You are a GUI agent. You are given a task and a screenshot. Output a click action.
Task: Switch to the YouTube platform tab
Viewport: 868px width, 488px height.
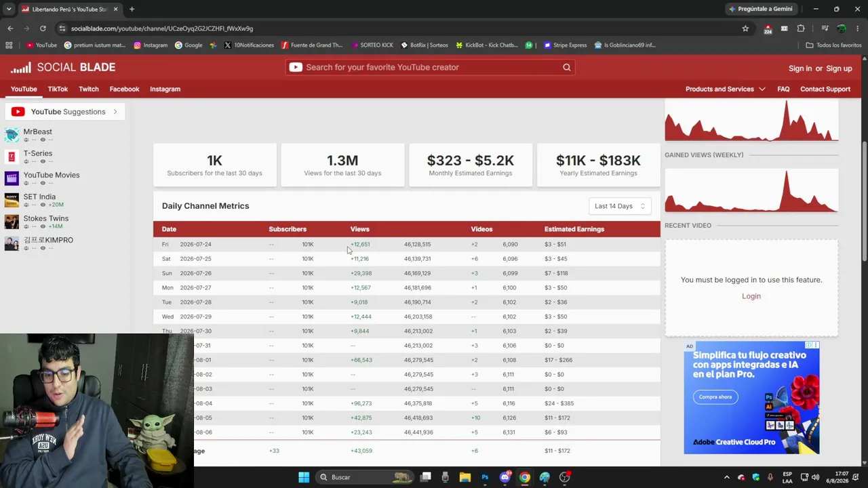coord(24,89)
